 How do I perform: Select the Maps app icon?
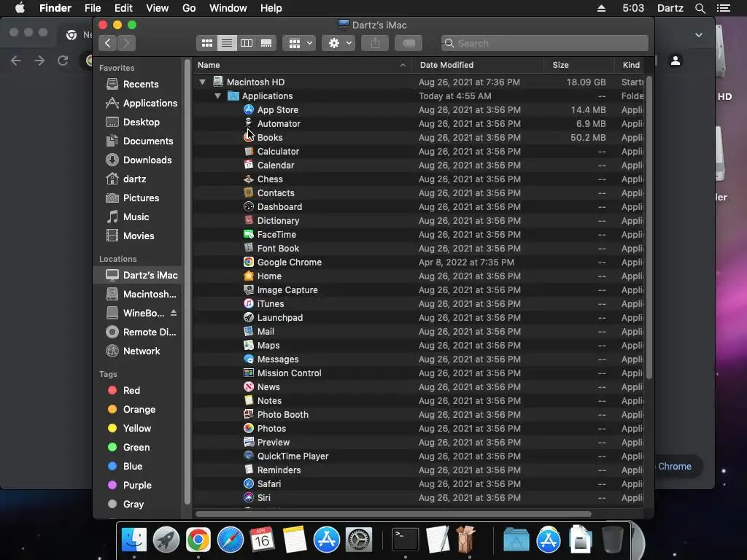point(248,345)
